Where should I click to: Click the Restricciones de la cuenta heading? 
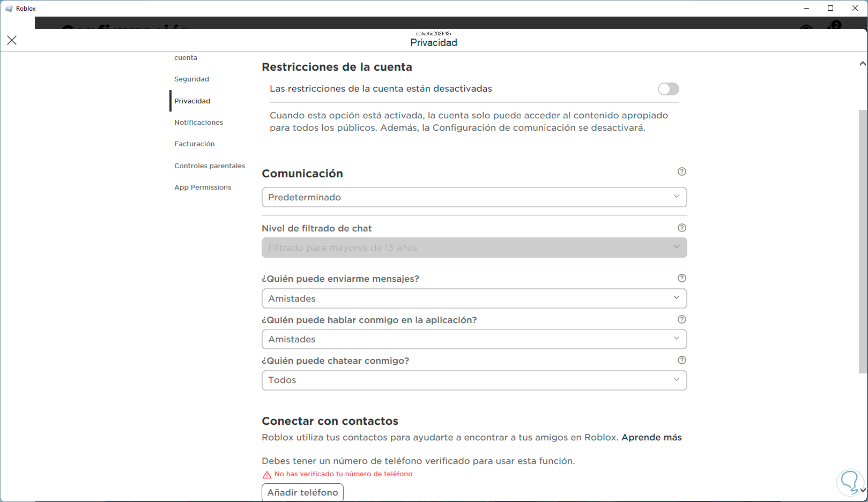[x=337, y=67]
